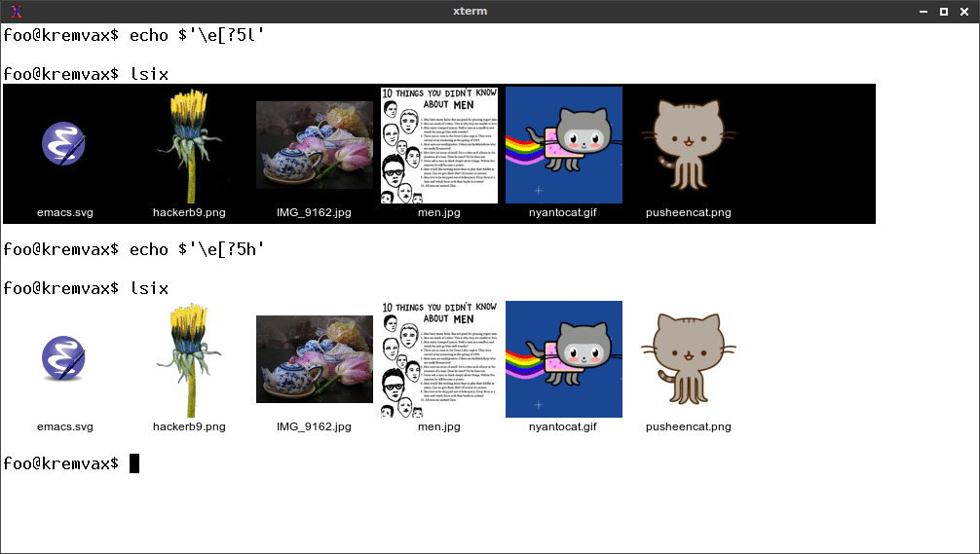Maximize the xterm window
This screenshot has height=554, width=980.
[944, 12]
